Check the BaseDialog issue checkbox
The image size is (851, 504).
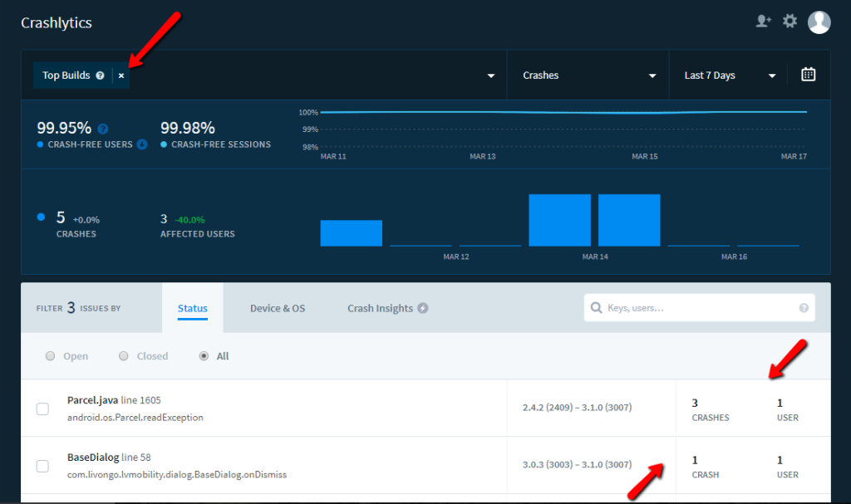(x=42, y=466)
